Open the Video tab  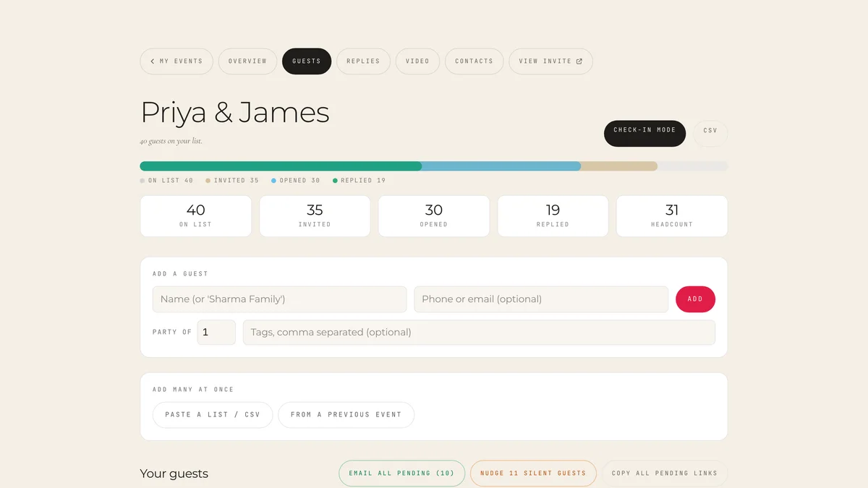point(417,61)
